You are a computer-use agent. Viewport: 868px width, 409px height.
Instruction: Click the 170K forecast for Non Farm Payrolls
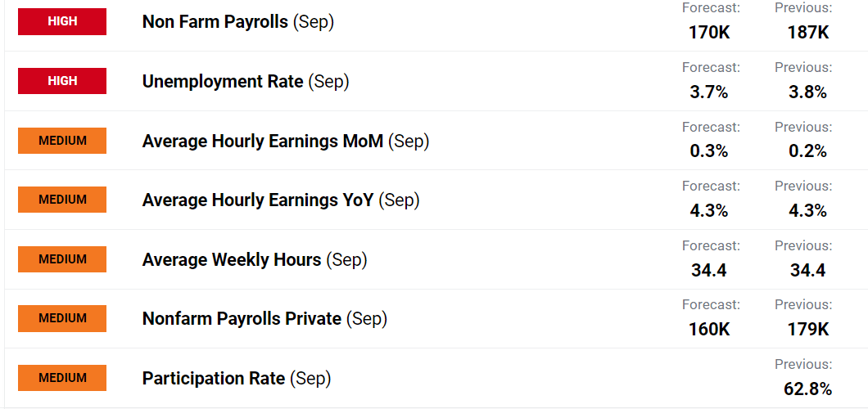[x=709, y=33]
